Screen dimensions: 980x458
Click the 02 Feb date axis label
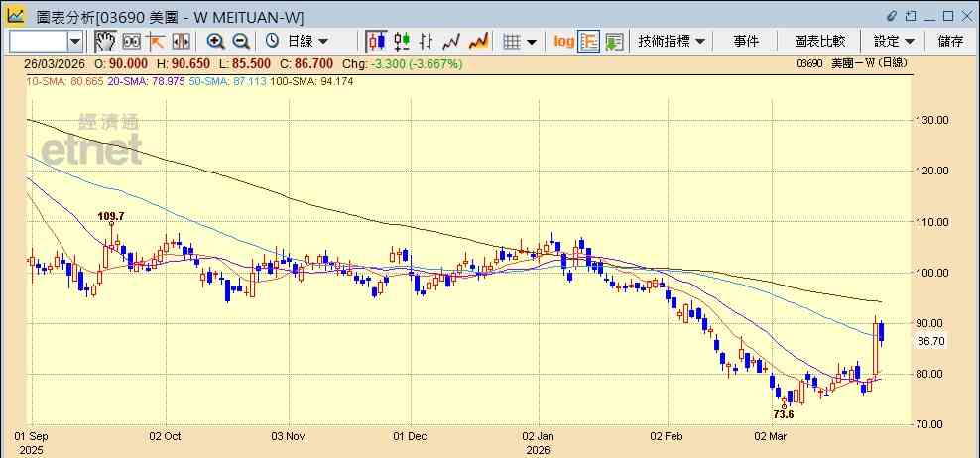point(669,436)
